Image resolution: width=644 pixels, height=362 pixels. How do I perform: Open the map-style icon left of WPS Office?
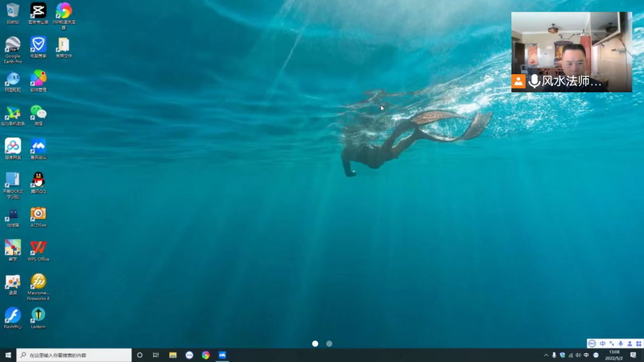click(x=13, y=250)
